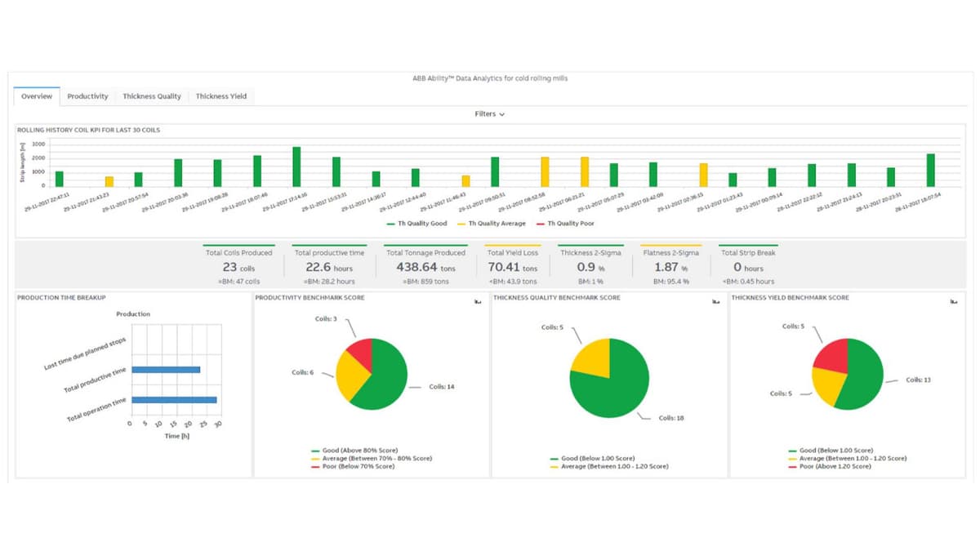Select the green slice in Productivity pie chart
The image size is (980, 551).
[388, 380]
